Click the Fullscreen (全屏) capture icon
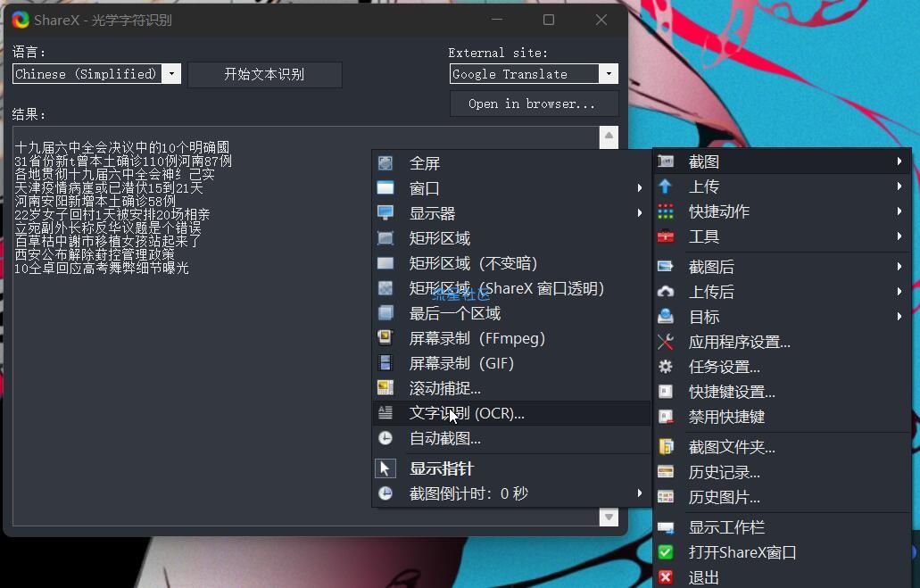Viewport: 920px width, 588px height. 385,163
